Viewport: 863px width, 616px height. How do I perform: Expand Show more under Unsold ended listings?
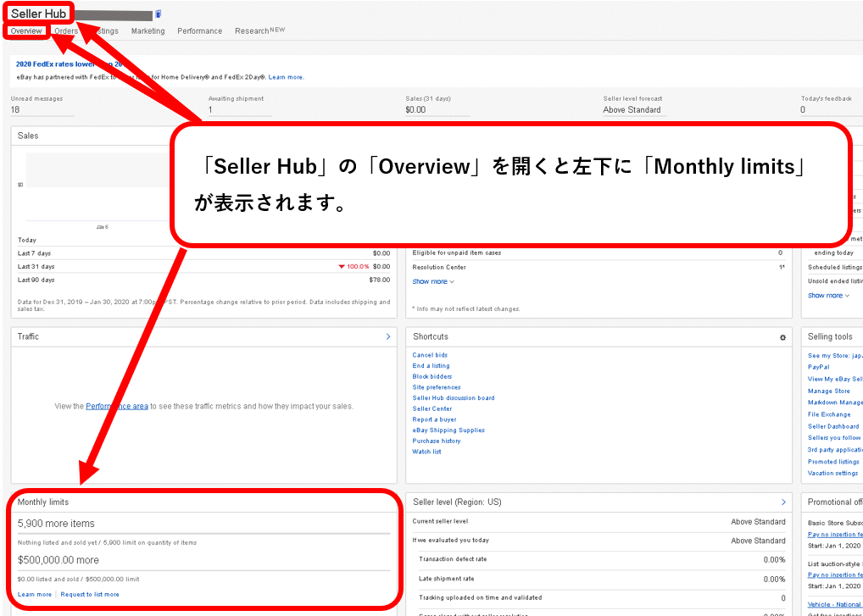click(828, 296)
